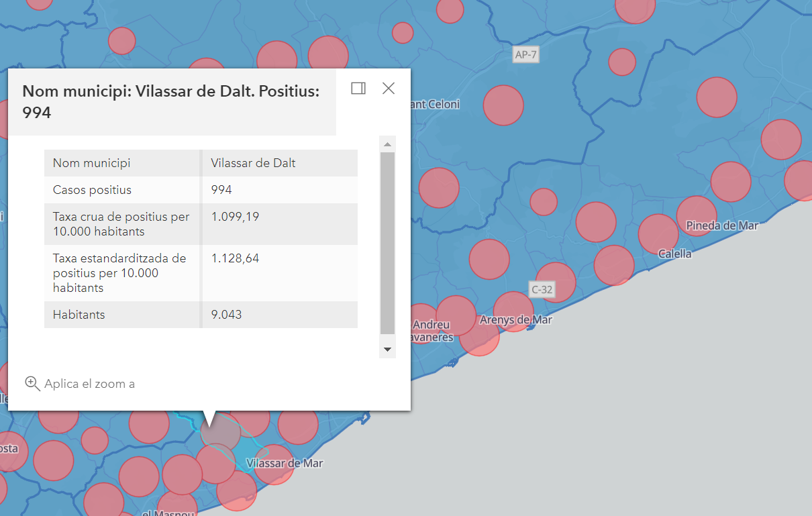
Task: Click the 'Arenys de Mar' map label
Action: tap(515, 319)
